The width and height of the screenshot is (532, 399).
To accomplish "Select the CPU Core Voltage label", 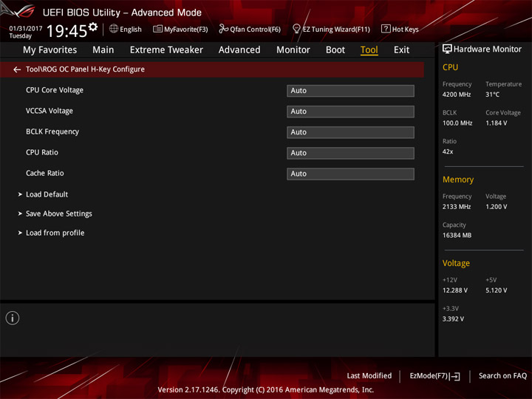I will (x=55, y=90).
